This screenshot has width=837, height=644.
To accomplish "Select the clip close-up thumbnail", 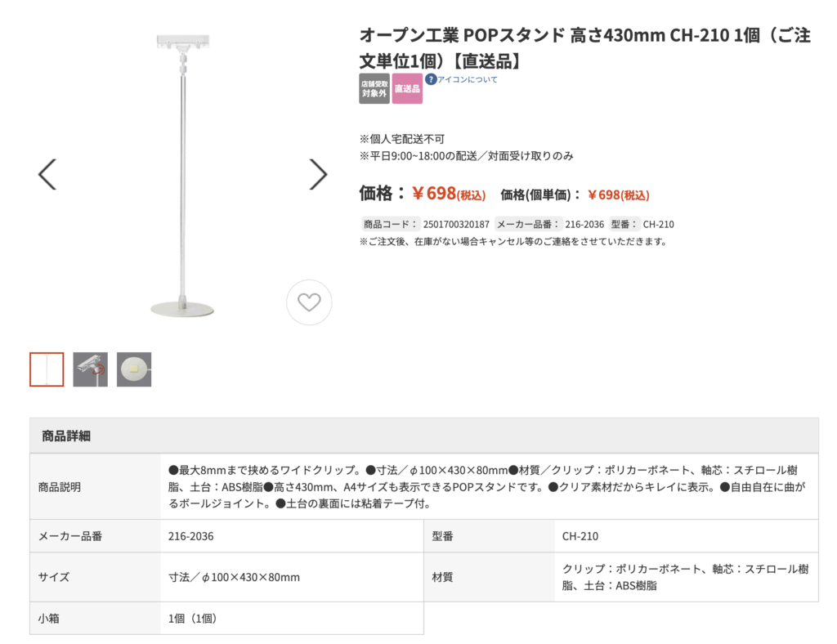I will point(90,369).
